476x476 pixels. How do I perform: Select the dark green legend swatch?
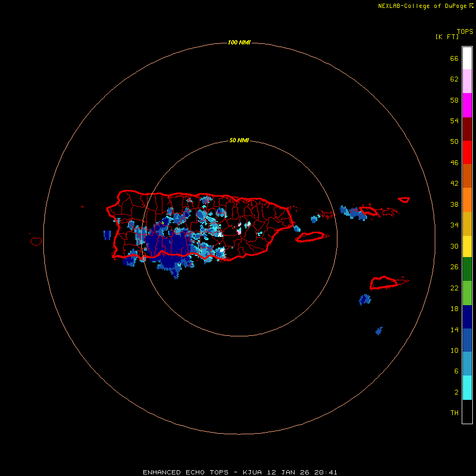coord(467,269)
